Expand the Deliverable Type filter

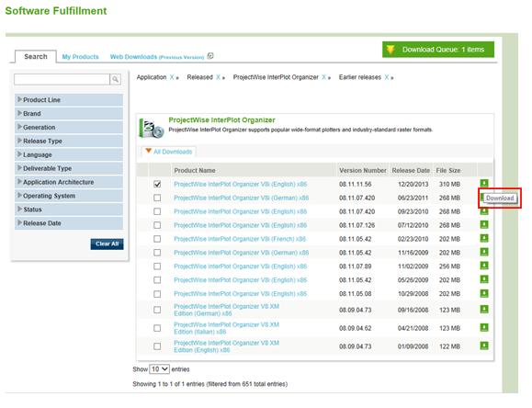(x=69, y=168)
